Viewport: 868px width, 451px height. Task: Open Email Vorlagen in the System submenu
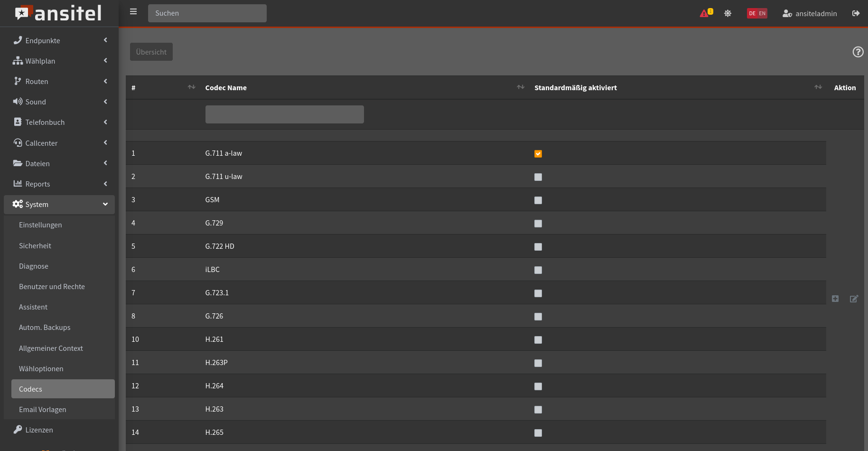coord(43,410)
